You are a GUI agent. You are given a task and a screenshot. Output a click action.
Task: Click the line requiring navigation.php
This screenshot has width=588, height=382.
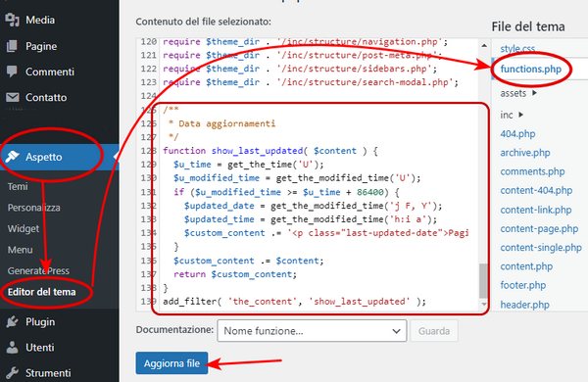point(305,41)
